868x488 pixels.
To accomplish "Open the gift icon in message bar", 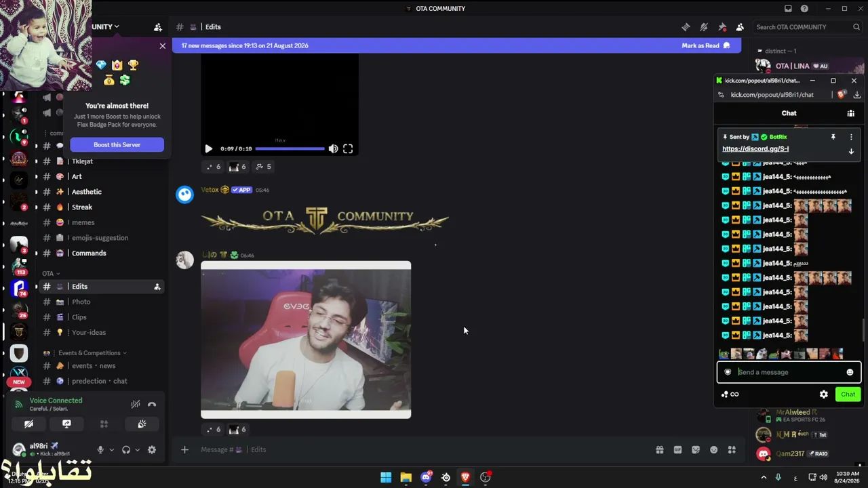I will point(659,450).
